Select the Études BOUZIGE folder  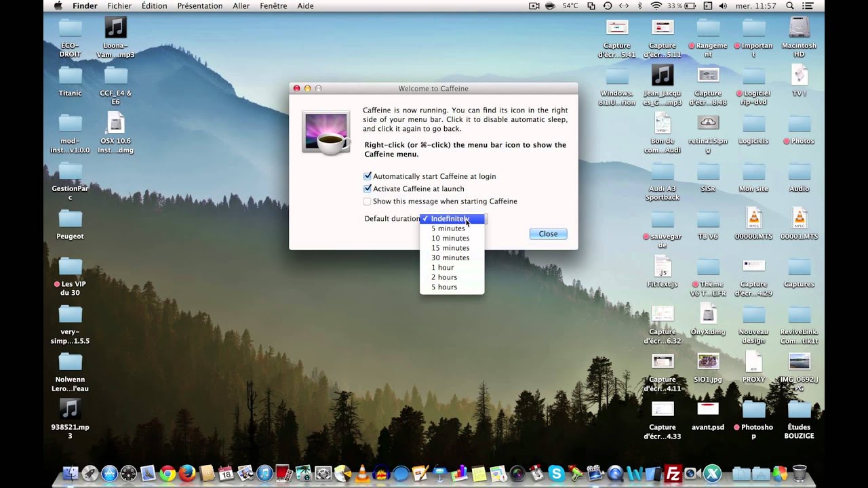coord(799,419)
